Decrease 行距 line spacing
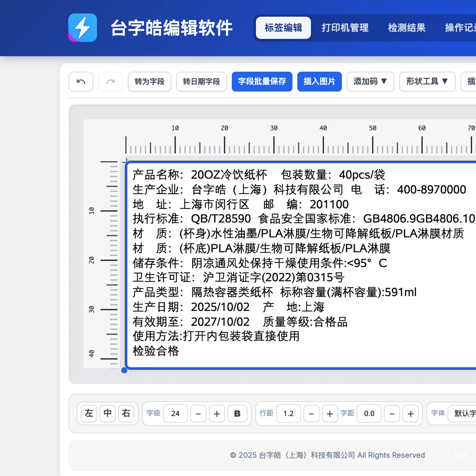 tap(311, 413)
